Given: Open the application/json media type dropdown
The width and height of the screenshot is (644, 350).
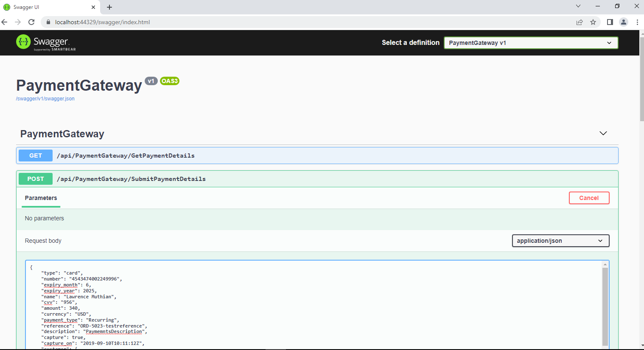Looking at the screenshot, I should pyautogui.click(x=560, y=241).
